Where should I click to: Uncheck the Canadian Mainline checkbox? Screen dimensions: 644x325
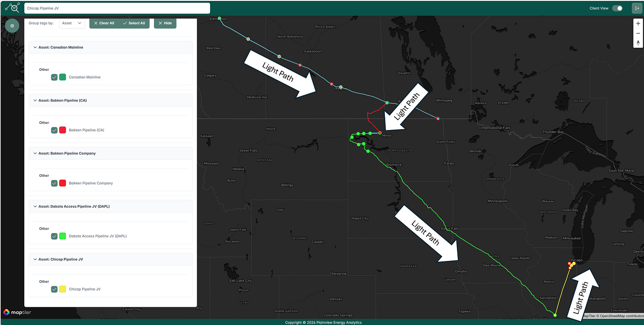tap(54, 77)
